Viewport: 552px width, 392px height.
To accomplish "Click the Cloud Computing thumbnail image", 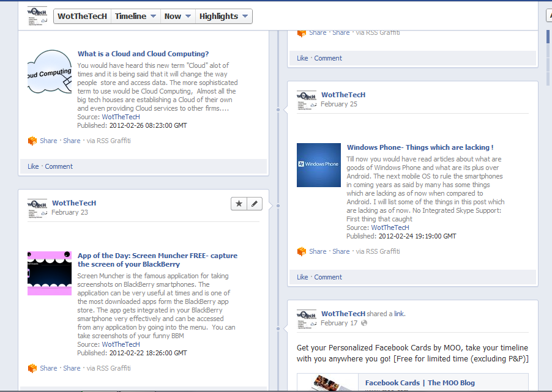I will coord(50,72).
